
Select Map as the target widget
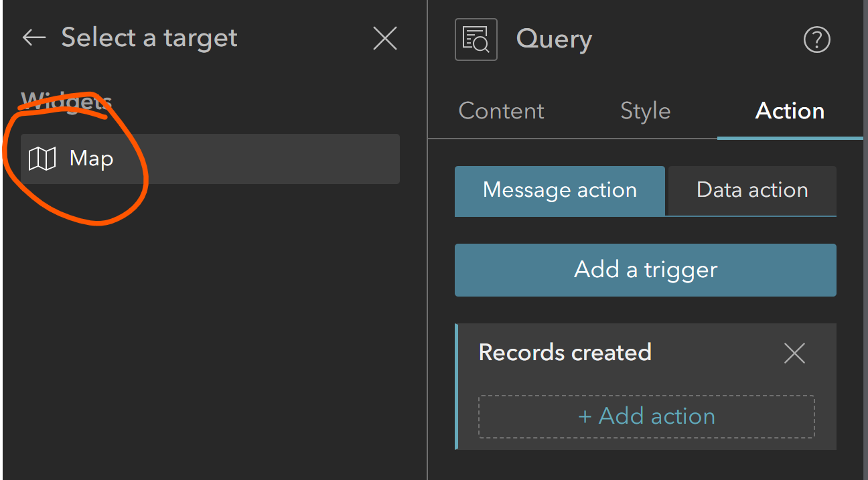pos(210,159)
